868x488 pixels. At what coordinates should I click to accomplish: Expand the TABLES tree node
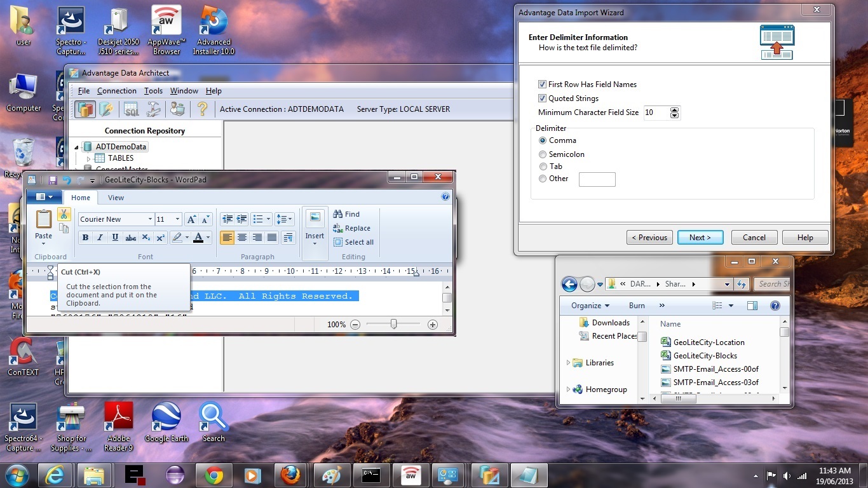click(x=89, y=158)
